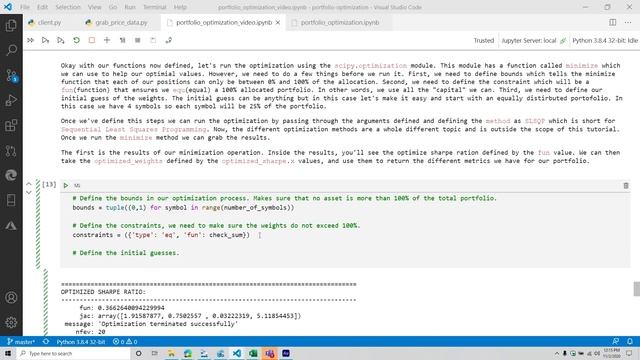Screen dimensions: 640x360
Task: Interrupt the kernel with red square
Action: (92, 40)
